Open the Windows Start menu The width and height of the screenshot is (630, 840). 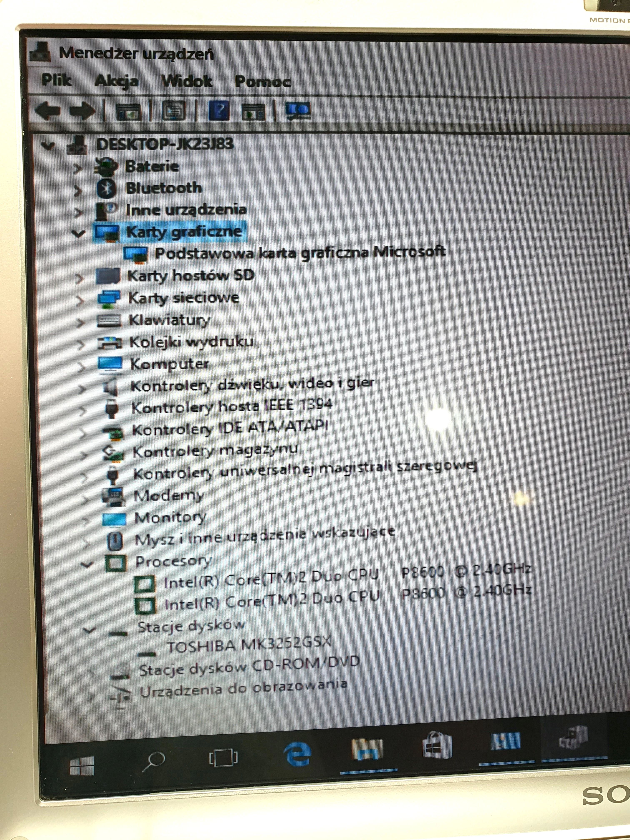tap(82, 766)
